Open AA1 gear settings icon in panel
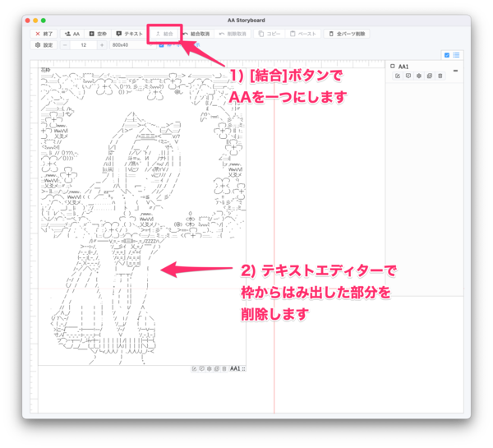Viewport: 493px width, 448px height. [x=419, y=76]
